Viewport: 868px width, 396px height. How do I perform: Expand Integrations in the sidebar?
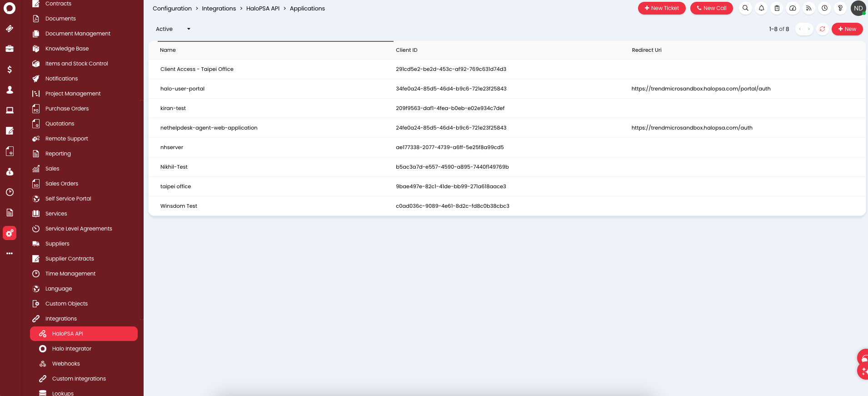(x=61, y=319)
